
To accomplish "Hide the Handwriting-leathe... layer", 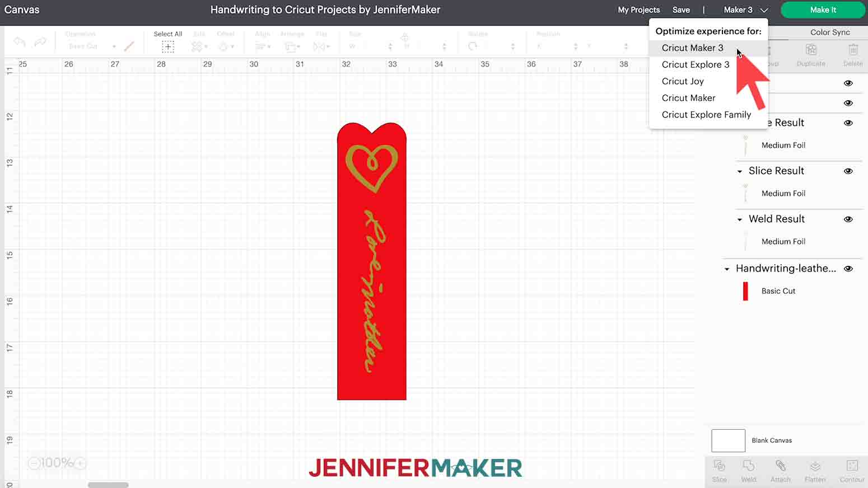I will pyautogui.click(x=848, y=269).
